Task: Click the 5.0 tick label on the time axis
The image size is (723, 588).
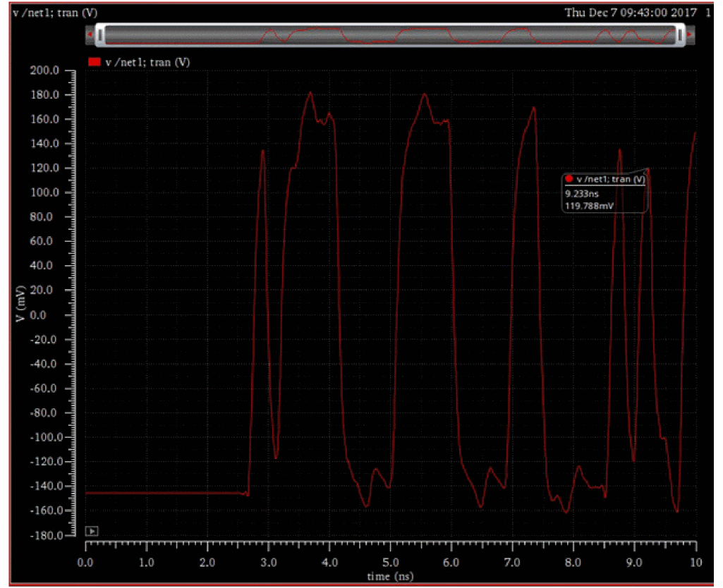Action: [x=390, y=563]
